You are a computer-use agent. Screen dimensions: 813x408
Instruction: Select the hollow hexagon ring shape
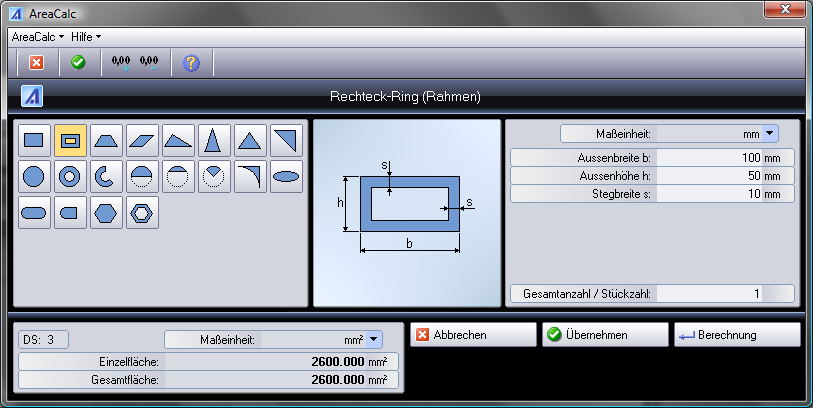[x=142, y=213]
